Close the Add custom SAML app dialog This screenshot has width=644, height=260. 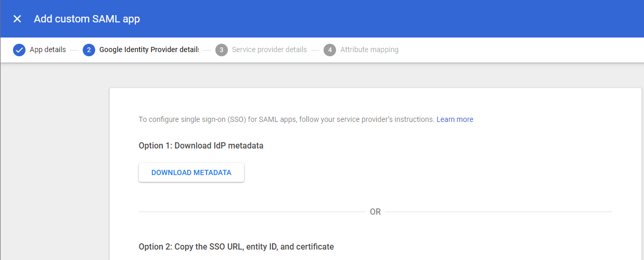pyautogui.click(x=17, y=19)
